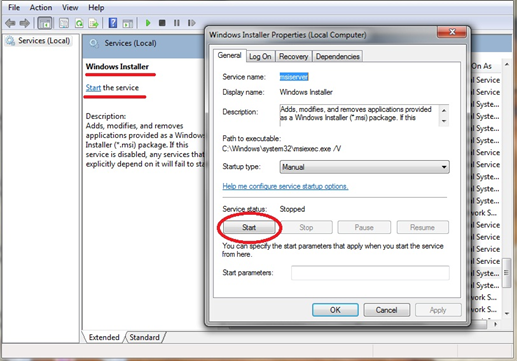Open the Startup type dropdown showing Manual
The height and width of the screenshot is (361, 517).
(364, 167)
